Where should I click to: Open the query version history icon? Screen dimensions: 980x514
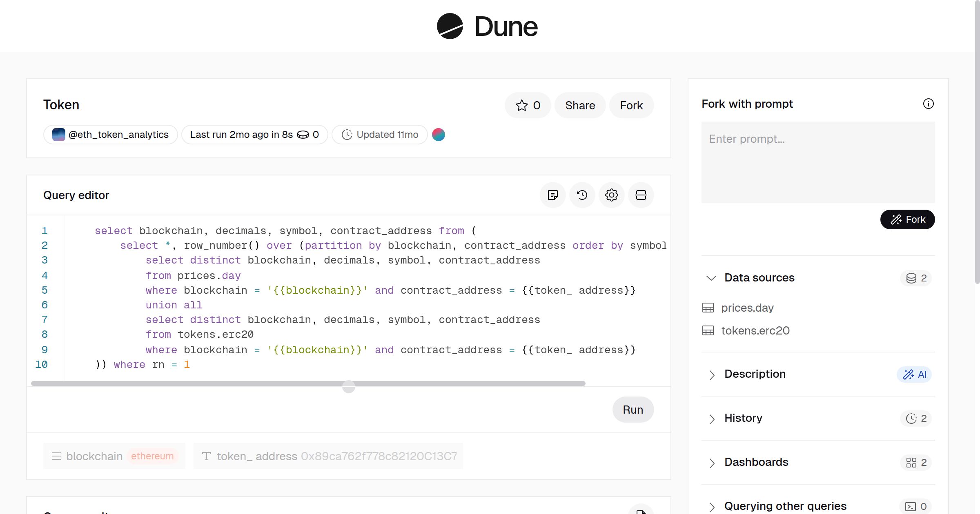582,195
